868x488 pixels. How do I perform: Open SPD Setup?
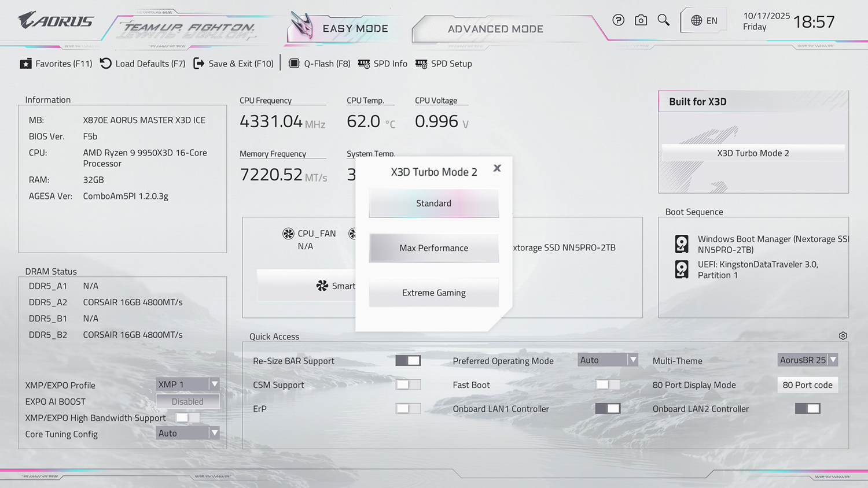point(444,64)
